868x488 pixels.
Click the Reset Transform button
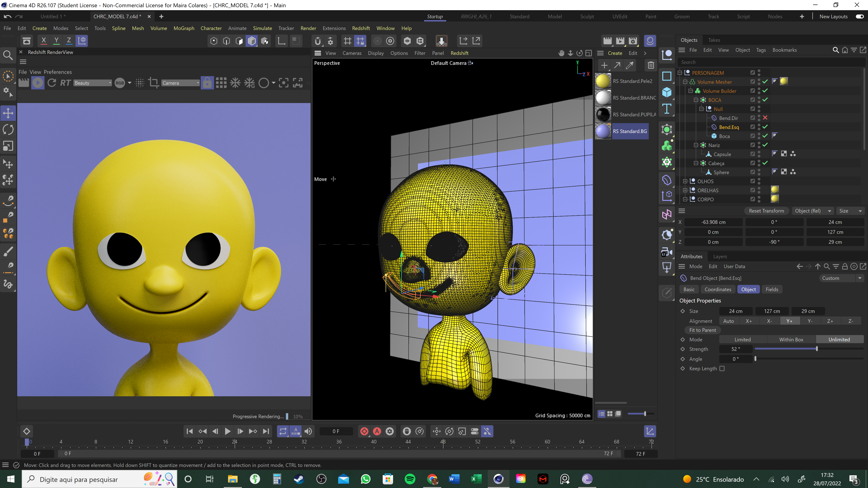click(766, 211)
